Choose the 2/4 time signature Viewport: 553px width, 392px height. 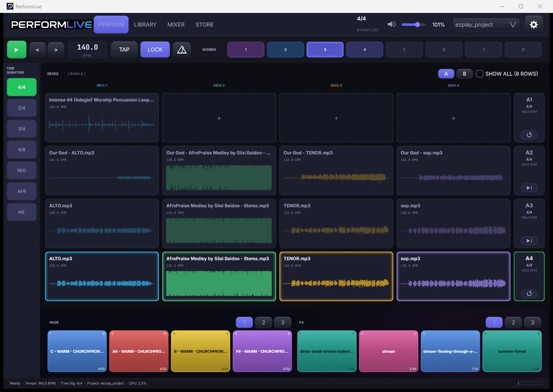(x=22, y=108)
